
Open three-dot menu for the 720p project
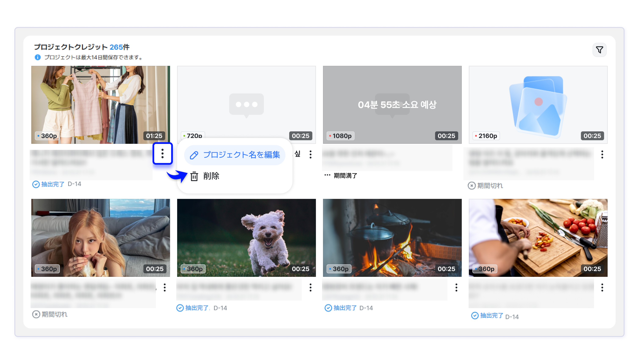click(311, 154)
